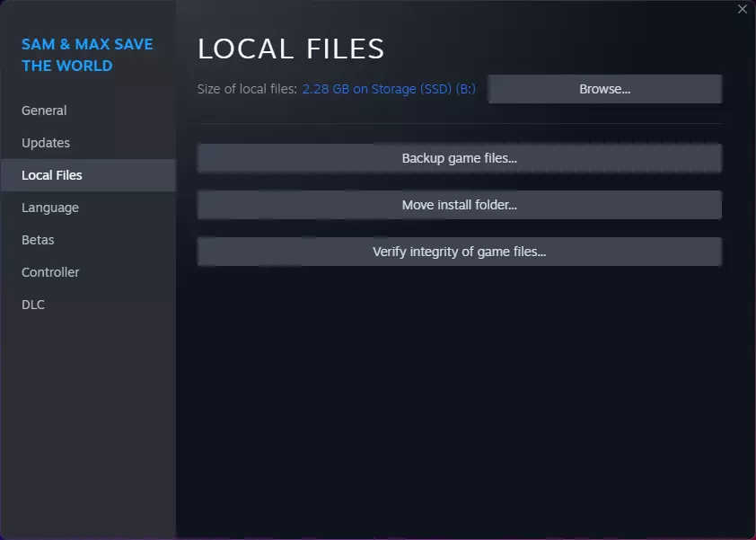756x540 pixels.
Task: Close the properties dialog with X
Action: pos(742,9)
